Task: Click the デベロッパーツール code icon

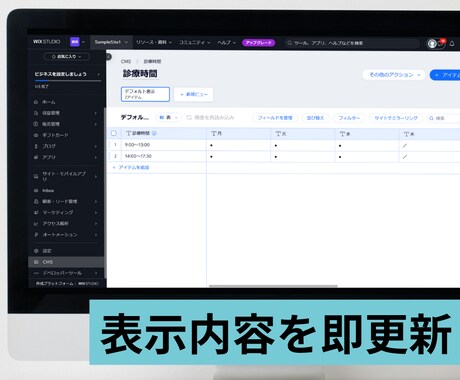Action: pos(36,273)
